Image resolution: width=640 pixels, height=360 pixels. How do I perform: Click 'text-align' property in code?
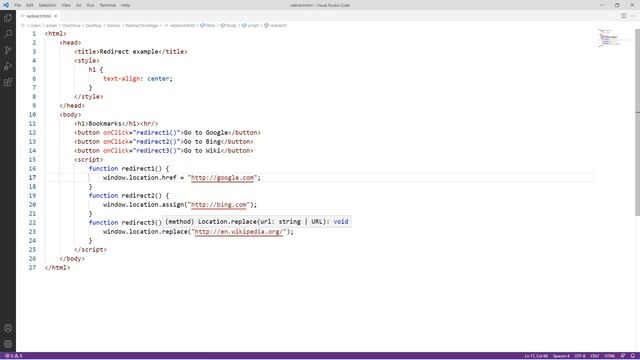(122, 78)
